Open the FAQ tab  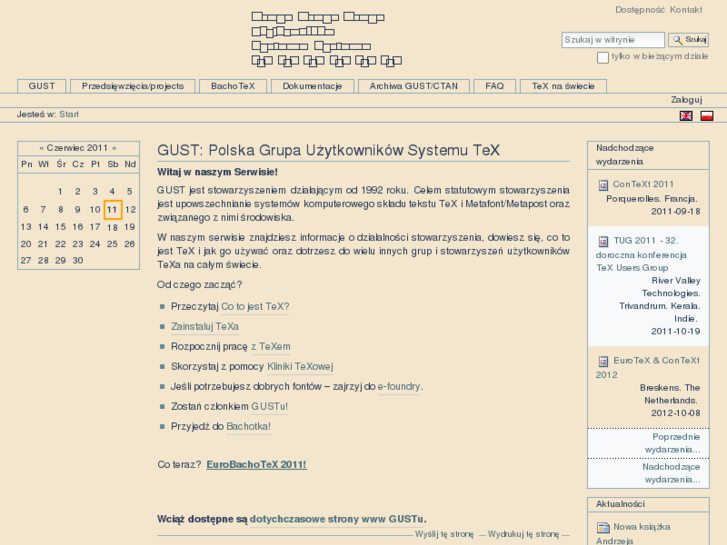pyautogui.click(x=495, y=86)
